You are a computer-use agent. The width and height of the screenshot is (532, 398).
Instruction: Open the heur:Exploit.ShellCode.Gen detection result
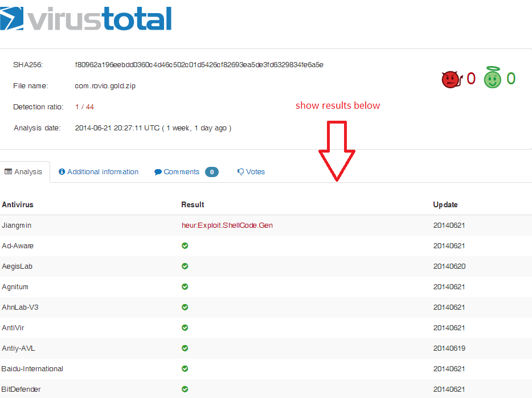pos(227,225)
